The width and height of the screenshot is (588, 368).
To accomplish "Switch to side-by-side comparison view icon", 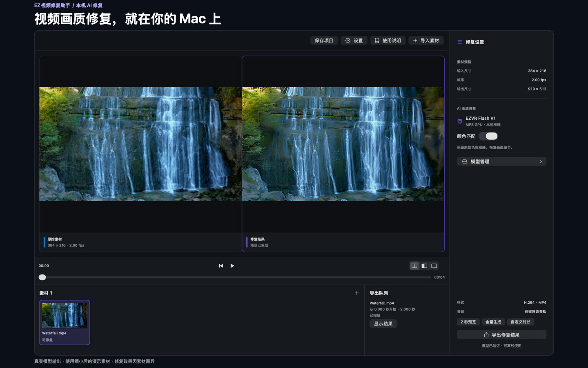I will pos(414,266).
